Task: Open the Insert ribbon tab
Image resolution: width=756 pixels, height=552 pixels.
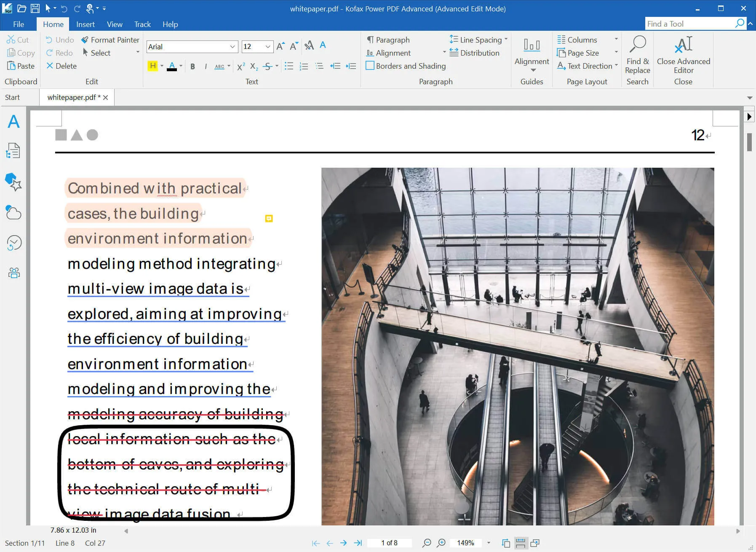Action: point(85,24)
